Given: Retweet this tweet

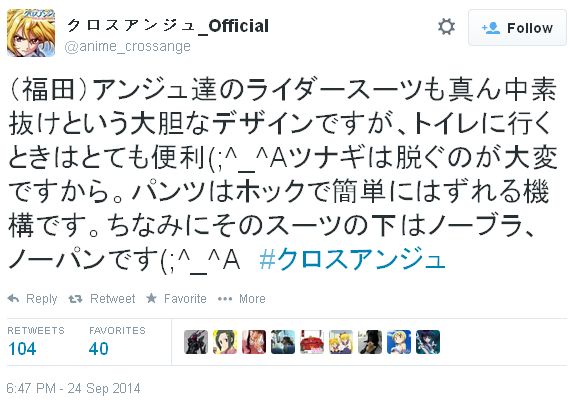Looking at the screenshot, I should tap(102, 299).
